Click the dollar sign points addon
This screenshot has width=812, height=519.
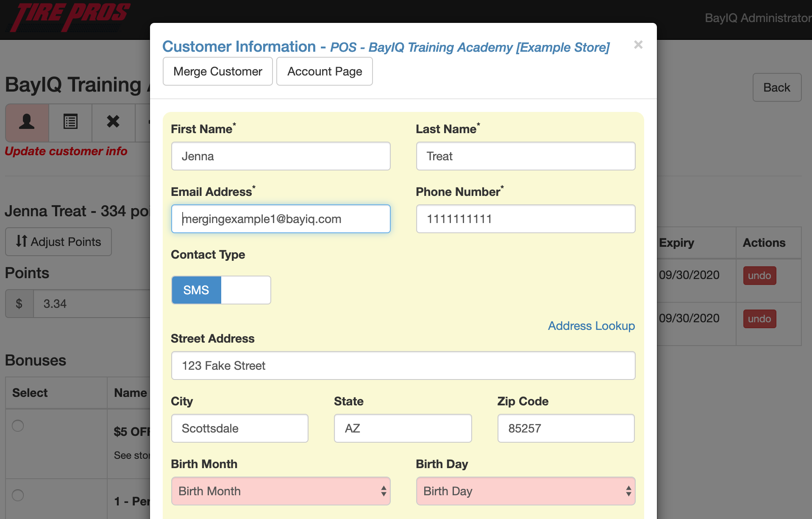coord(19,304)
